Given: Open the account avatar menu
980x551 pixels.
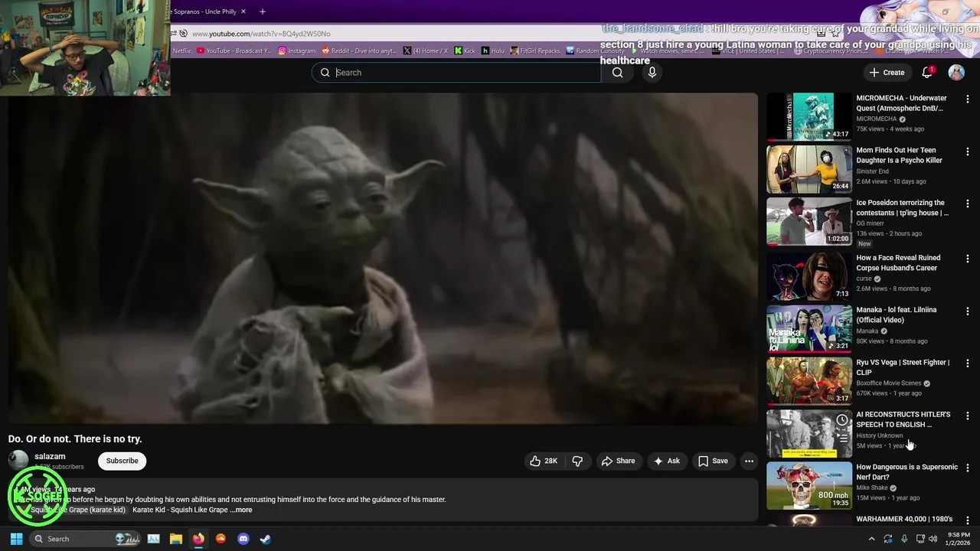Looking at the screenshot, I should click(956, 73).
